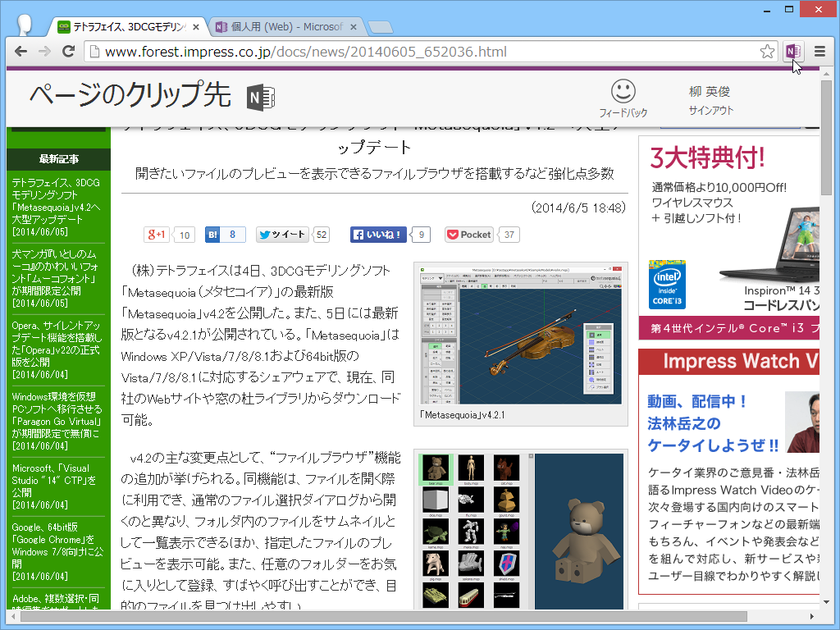The width and height of the screenshot is (840, 630).
Task: Click the teddy bear file browser screenshot
Action: (x=520, y=529)
